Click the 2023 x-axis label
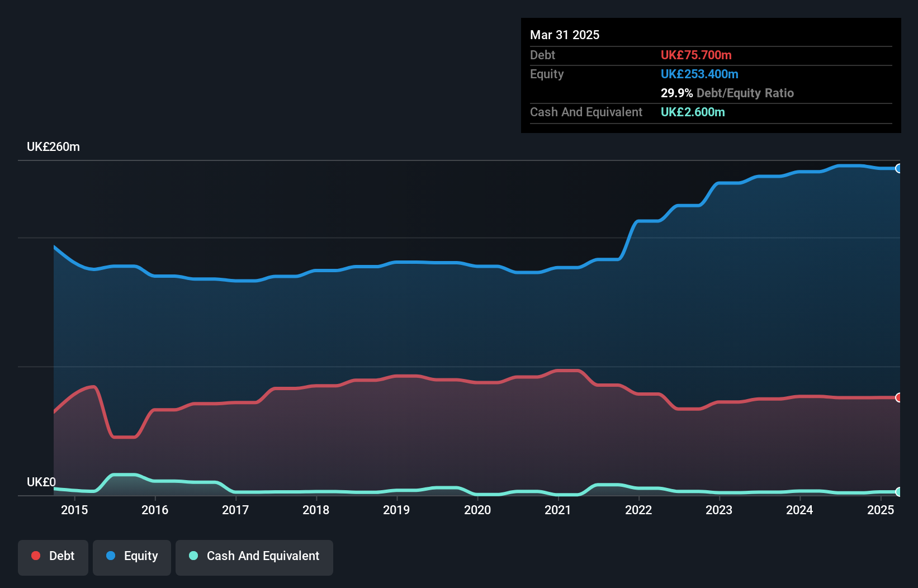 pos(719,510)
